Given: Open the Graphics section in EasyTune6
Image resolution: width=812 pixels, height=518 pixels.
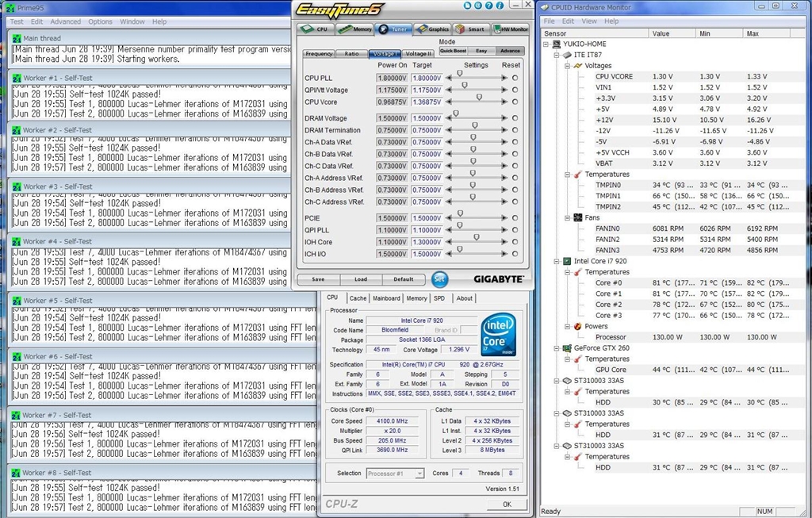Looking at the screenshot, I should pyautogui.click(x=432, y=29).
